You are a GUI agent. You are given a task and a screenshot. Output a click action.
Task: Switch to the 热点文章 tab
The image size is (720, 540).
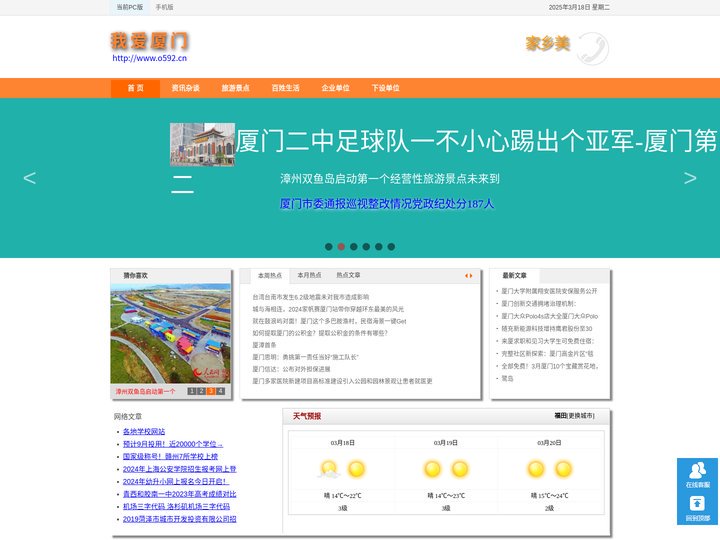click(348, 275)
